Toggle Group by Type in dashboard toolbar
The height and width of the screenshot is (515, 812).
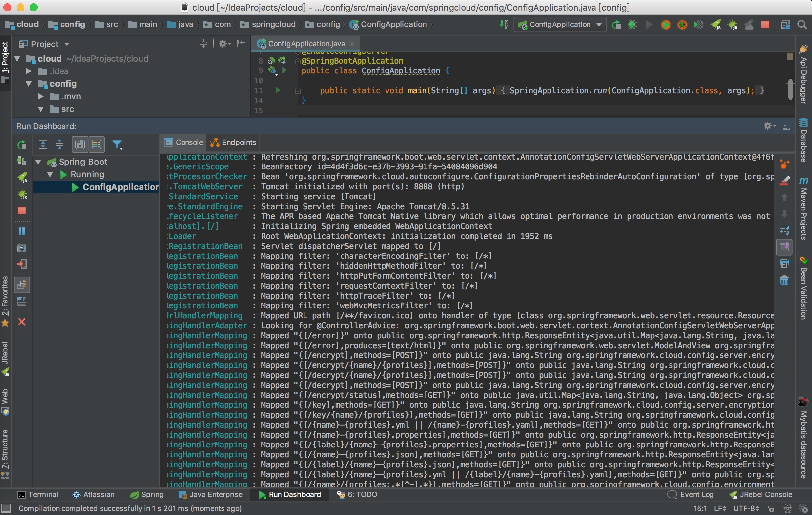(80, 145)
